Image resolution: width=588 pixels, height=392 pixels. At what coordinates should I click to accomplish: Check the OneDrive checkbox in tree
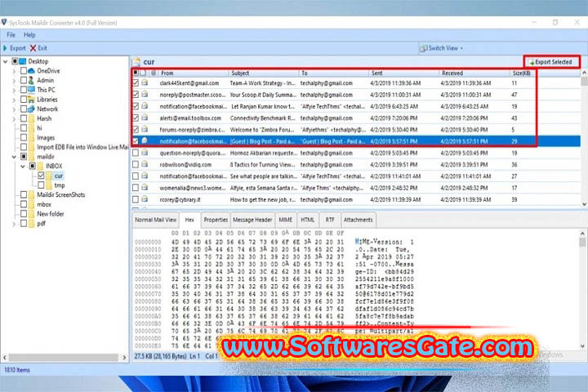[23, 70]
